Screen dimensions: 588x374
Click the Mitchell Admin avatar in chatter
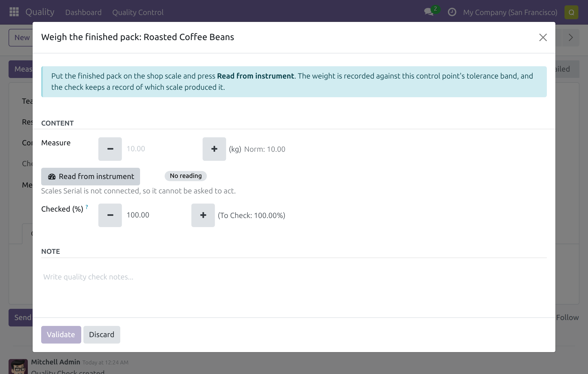(18, 367)
